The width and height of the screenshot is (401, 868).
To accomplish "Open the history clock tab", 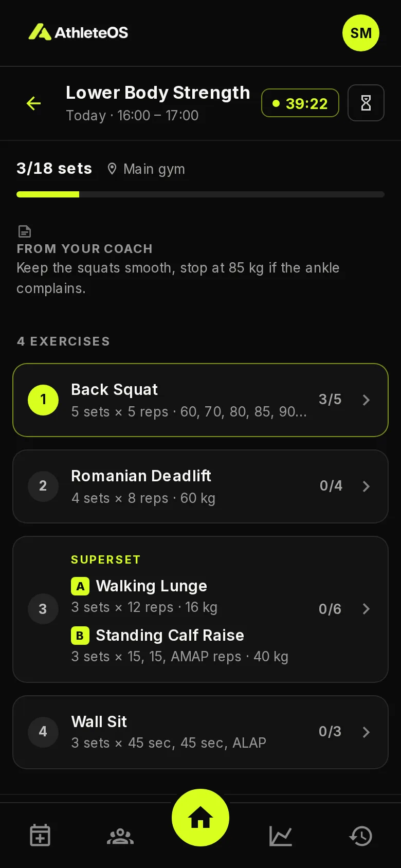I will pos(361,836).
